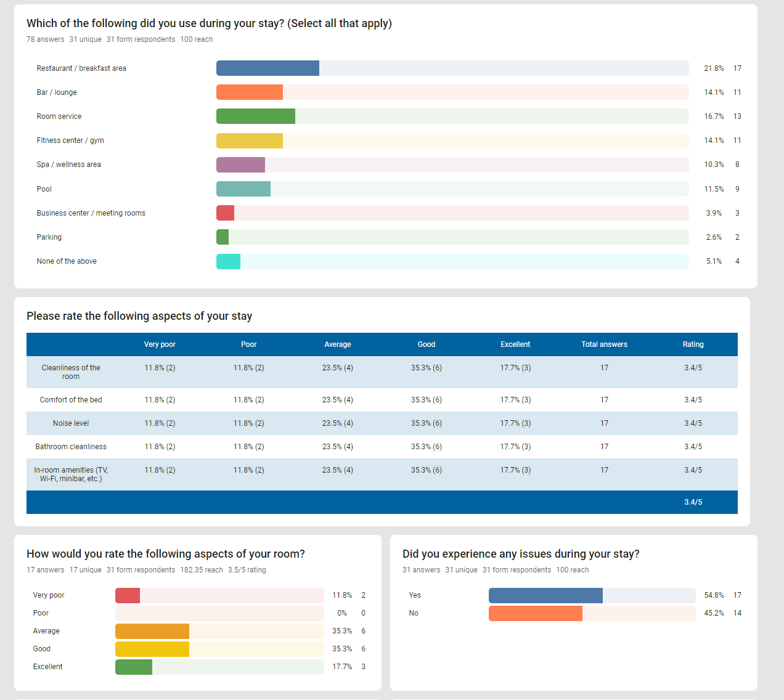784x700 pixels.
Task: Click the Rating column header
Action: point(693,344)
